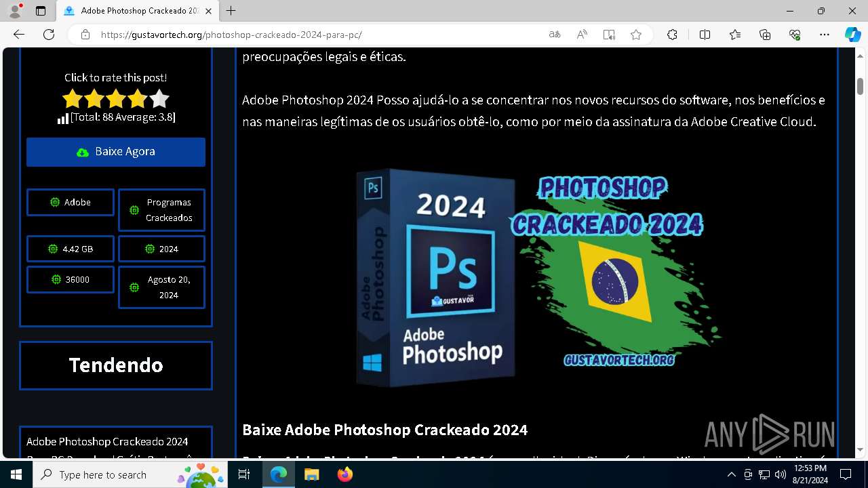The height and width of the screenshot is (488, 868).
Task: Launch Firefox from taskbar
Action: coord(344,475)
